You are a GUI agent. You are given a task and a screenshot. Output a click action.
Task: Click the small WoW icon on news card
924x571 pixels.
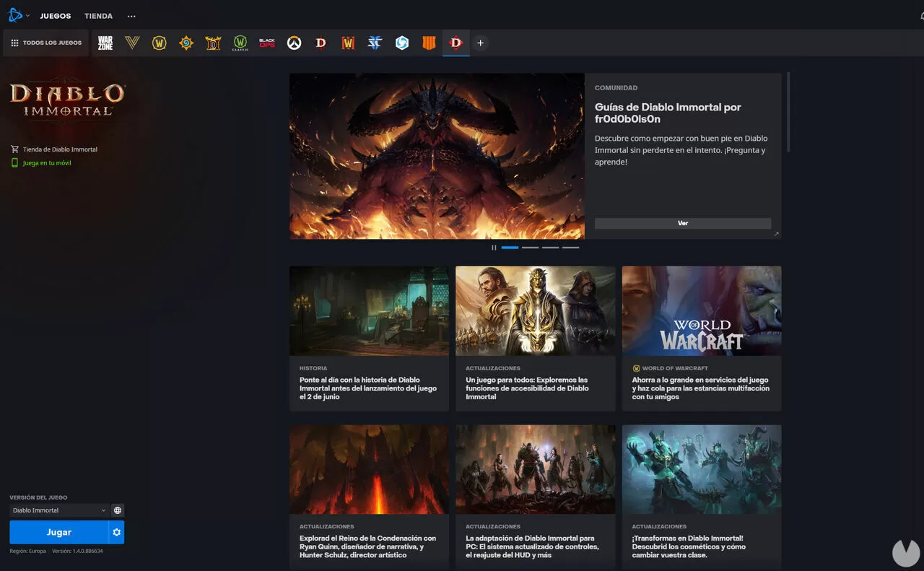tap(636, 368)
